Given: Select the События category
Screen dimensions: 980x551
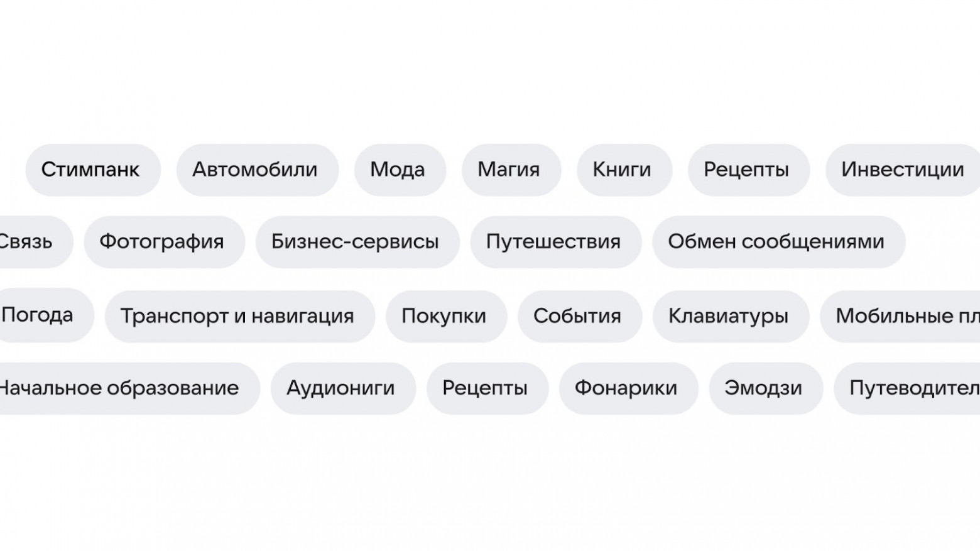Looking at the screenshot, I should [579, 316].
